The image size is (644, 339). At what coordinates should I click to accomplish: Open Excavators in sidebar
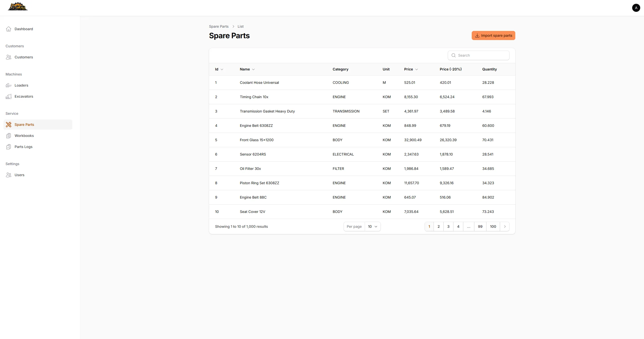pos(38,96)
